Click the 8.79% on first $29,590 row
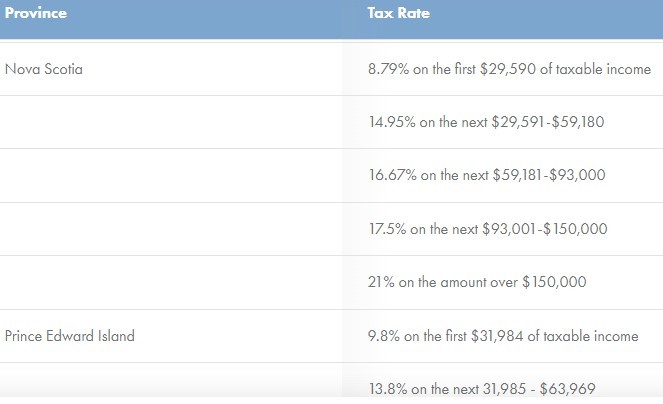Image resolution: width=663 pixels, height=404 pixels. coord(509,69)
